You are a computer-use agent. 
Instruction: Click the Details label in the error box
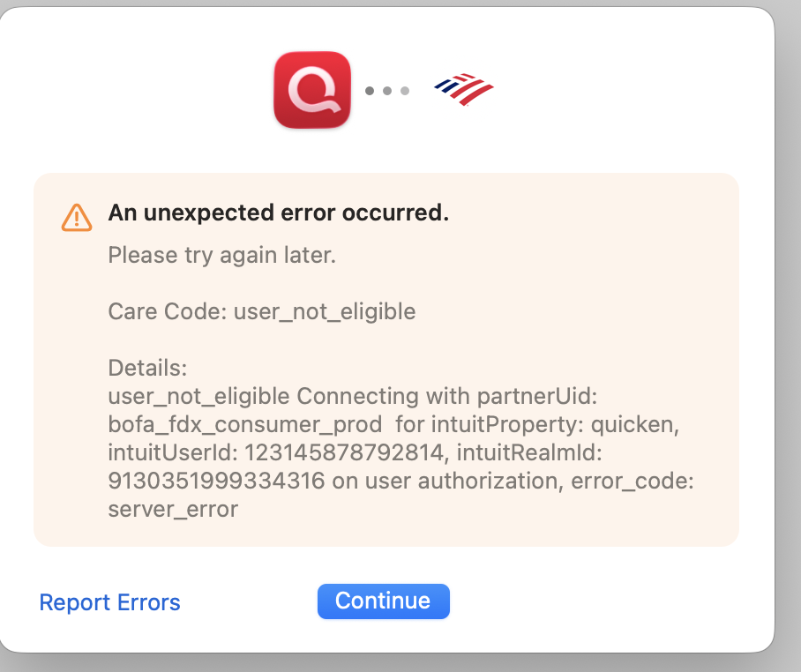click(x=146, y=368)
